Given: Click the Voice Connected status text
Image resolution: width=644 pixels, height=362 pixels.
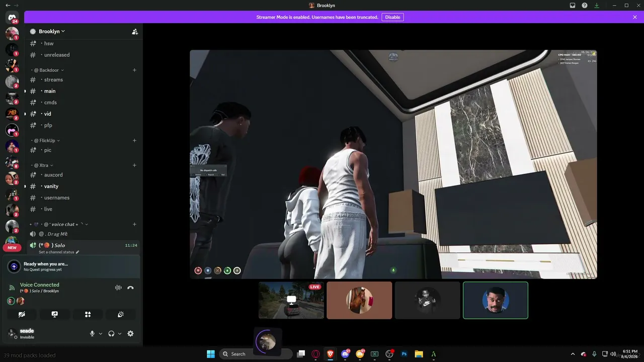Looking at the screenshot, I should pos(40,285).
